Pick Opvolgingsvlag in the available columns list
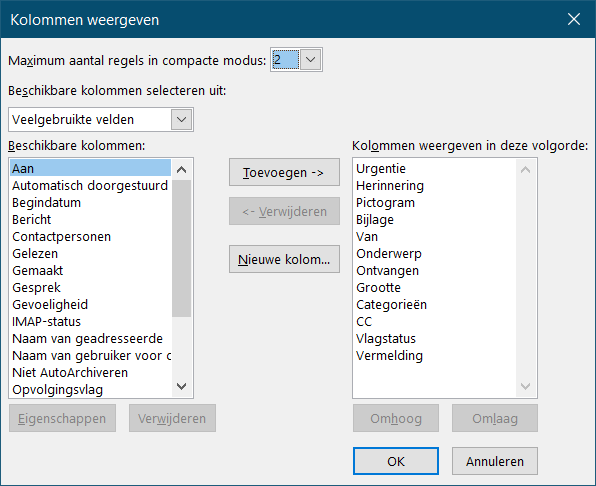This screenshot has height=486, width=596. tap(90, 389)
